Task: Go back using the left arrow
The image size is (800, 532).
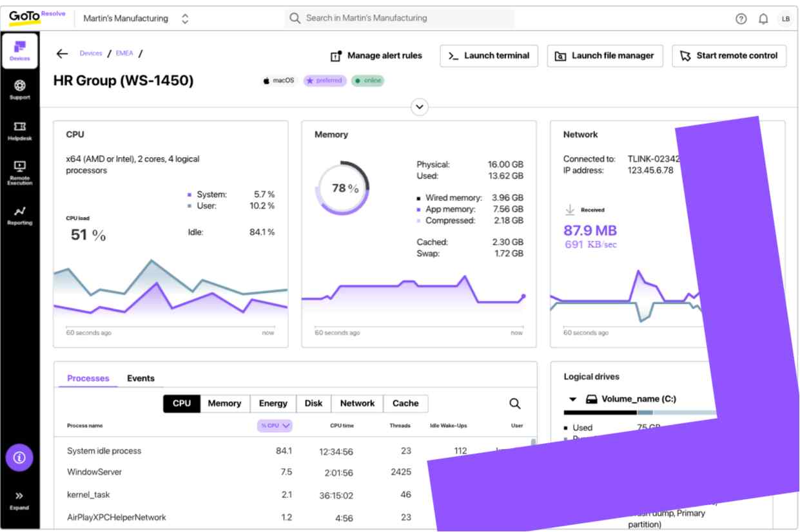Action: 62,54
